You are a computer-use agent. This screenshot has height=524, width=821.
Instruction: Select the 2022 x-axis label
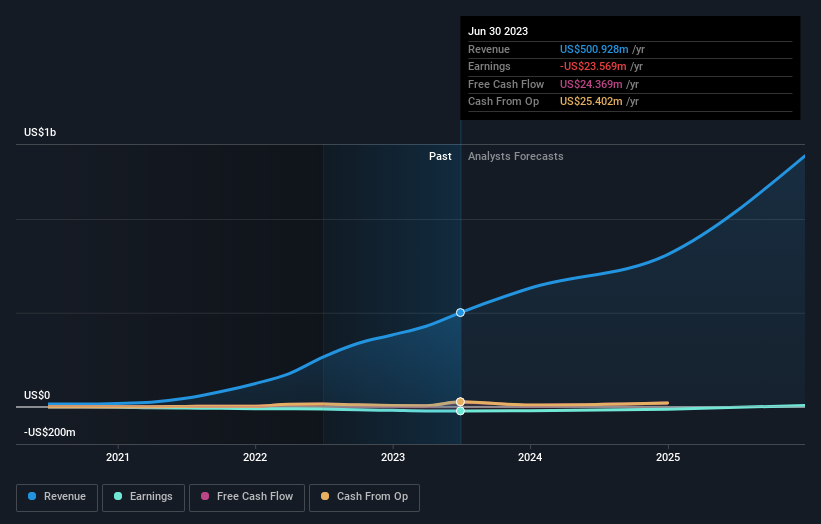click(255, 457)
